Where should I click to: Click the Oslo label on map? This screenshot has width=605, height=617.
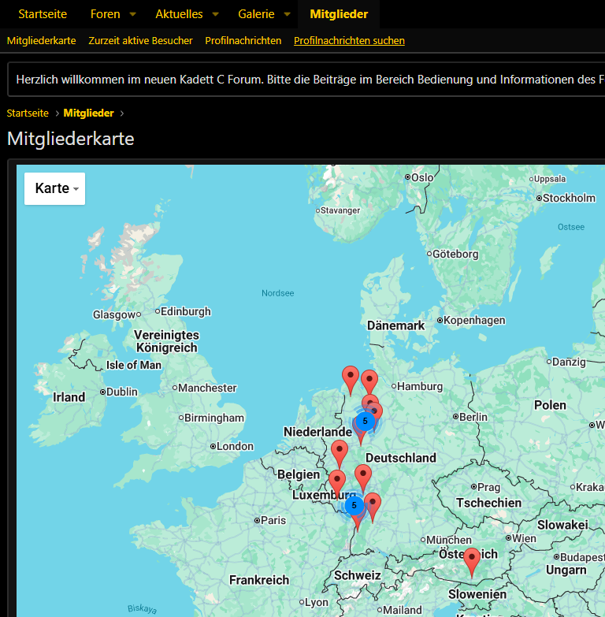[422, 177]
